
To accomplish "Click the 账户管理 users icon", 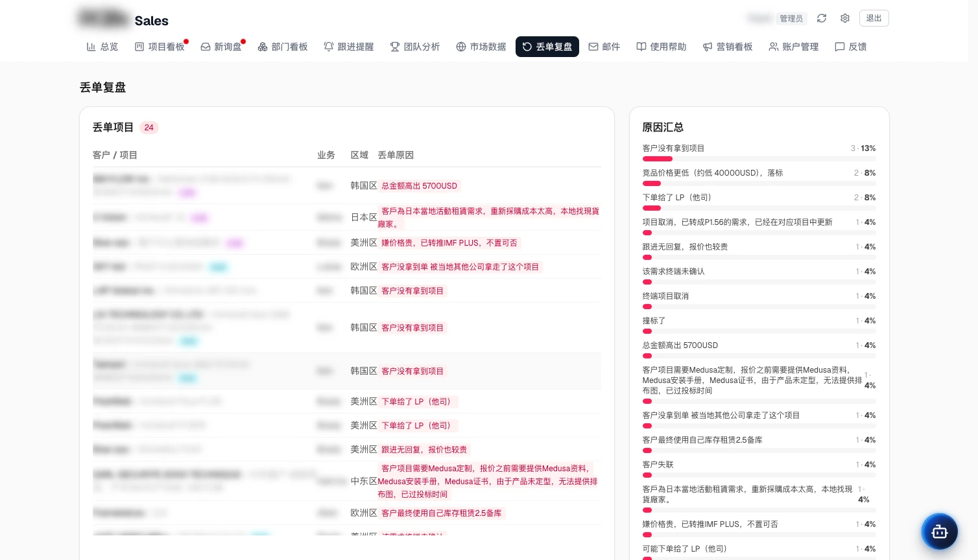I will pyautogui.click(x=774, y=47).
